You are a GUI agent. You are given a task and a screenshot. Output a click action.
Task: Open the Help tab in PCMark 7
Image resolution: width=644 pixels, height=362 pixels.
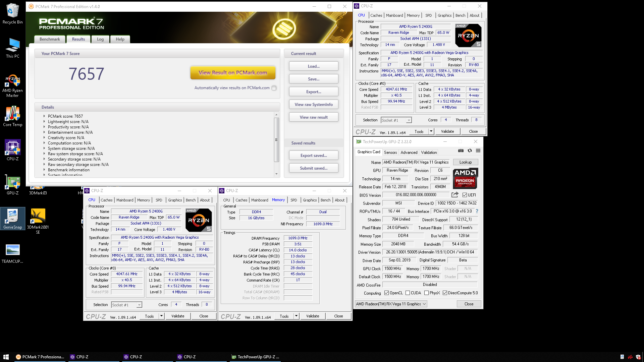[120, 39]
